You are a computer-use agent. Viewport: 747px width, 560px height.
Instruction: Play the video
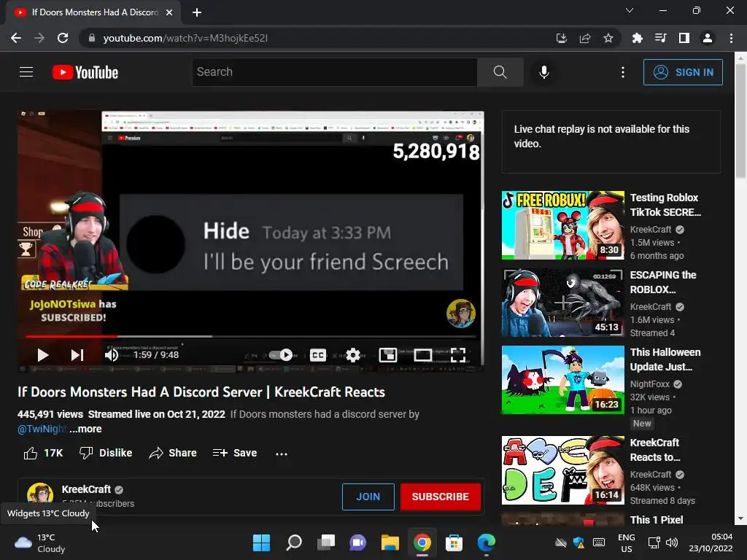(42, 355)
